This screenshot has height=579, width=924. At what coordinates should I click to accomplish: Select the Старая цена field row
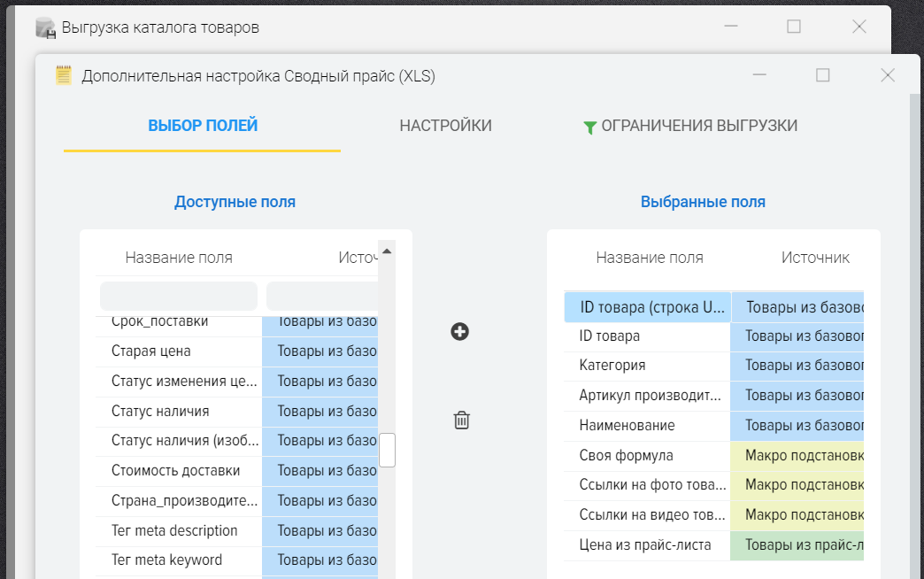click(x=179, y=351)
